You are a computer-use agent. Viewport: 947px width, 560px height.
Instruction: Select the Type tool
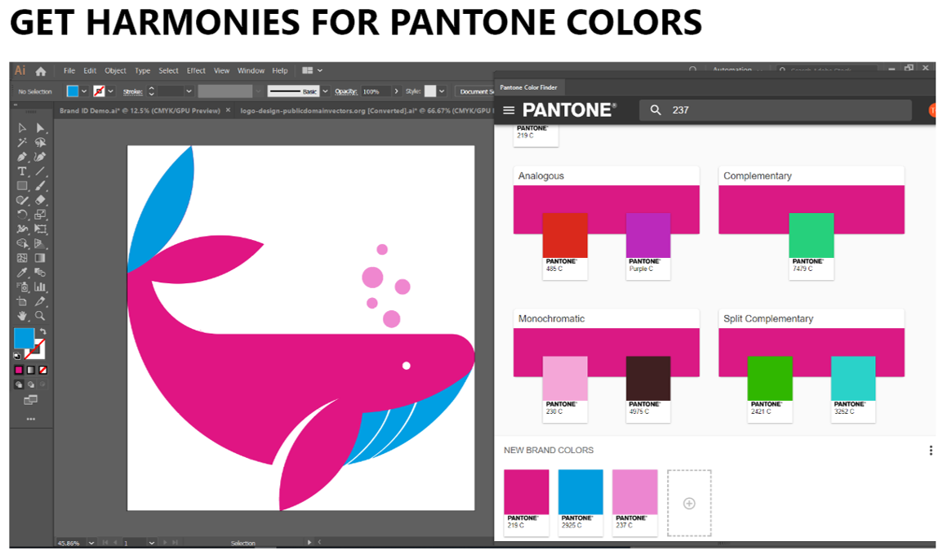pos(22,171)
